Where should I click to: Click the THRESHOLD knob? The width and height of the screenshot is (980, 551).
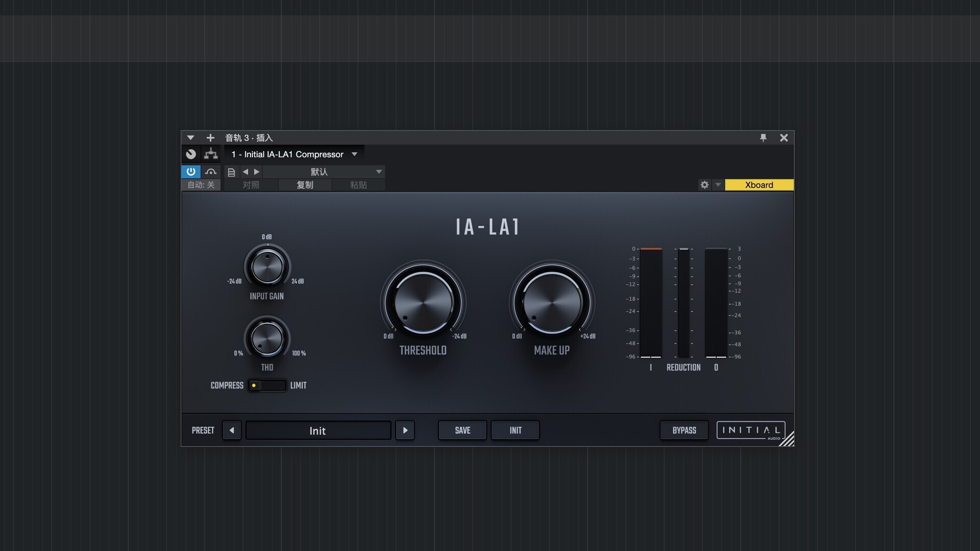[423, 303]
